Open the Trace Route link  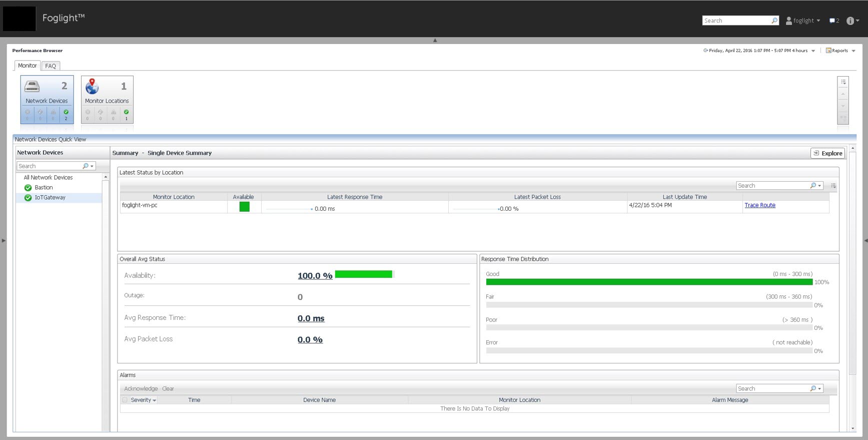pyautogui.click(x=759, y=205)
